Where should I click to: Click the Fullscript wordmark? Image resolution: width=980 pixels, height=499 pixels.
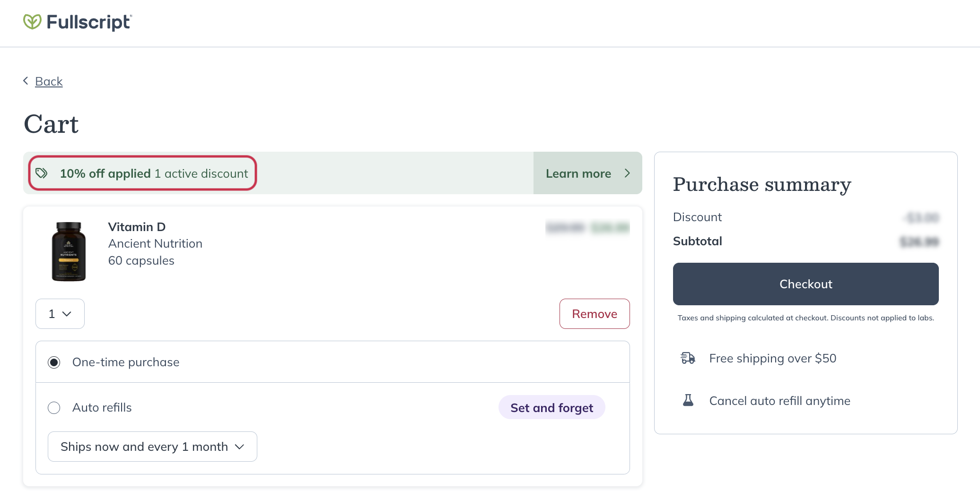tap(89, 22)
